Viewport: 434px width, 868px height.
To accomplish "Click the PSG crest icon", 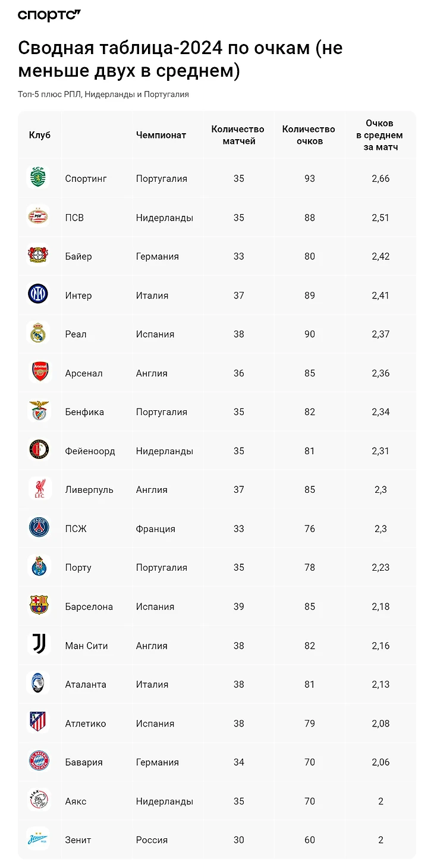I will pyautogui.click(x=39, y=528).
